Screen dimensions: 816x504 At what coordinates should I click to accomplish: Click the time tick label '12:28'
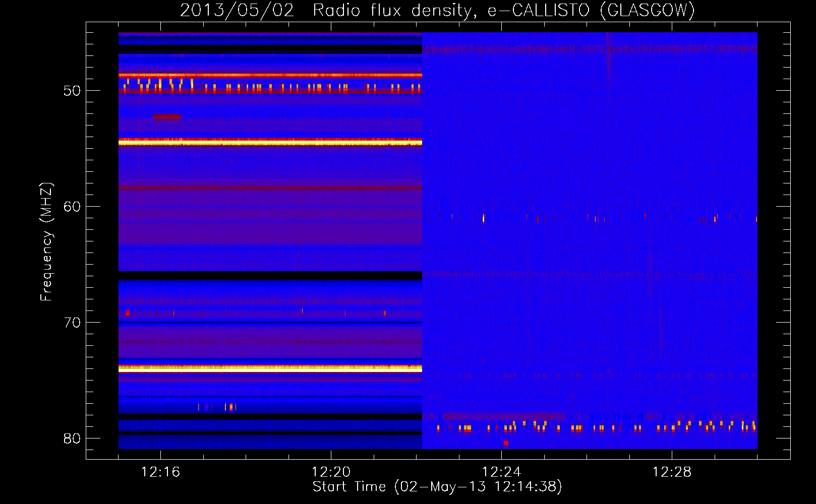coord(672,472)
